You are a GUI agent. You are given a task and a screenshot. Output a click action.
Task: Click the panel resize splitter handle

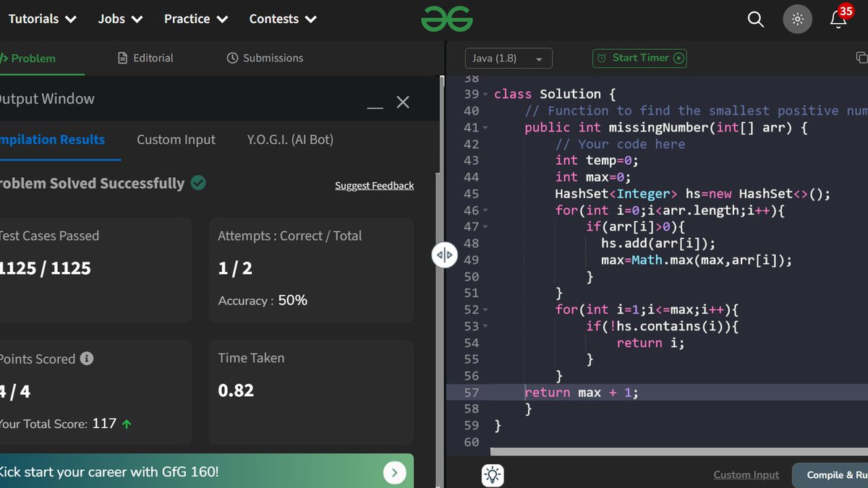coord(445,254)
